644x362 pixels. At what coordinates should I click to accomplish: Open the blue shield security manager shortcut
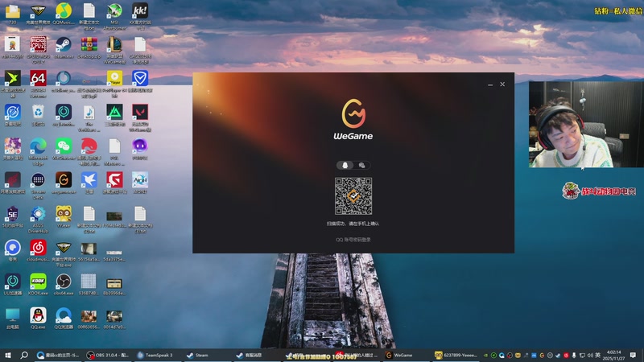click(x=140, y=82)
